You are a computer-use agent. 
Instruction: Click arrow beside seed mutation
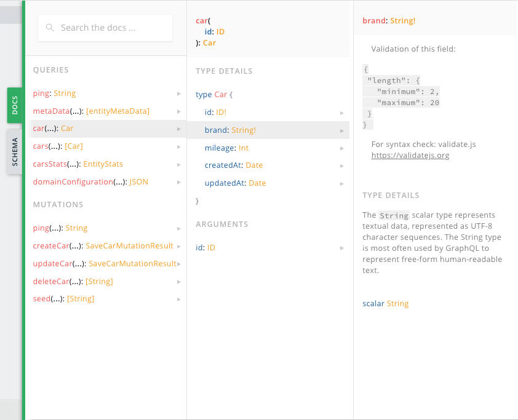(x=178, y=299)
